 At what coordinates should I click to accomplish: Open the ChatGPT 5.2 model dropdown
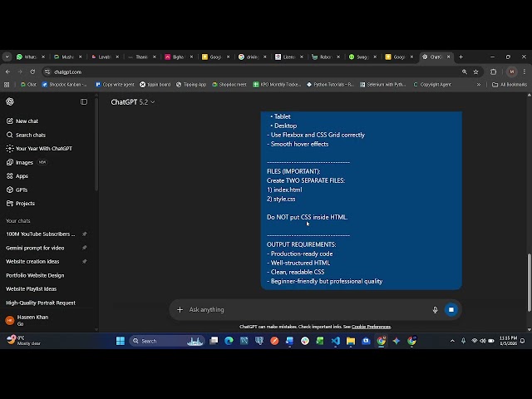(x=133, y=102)
